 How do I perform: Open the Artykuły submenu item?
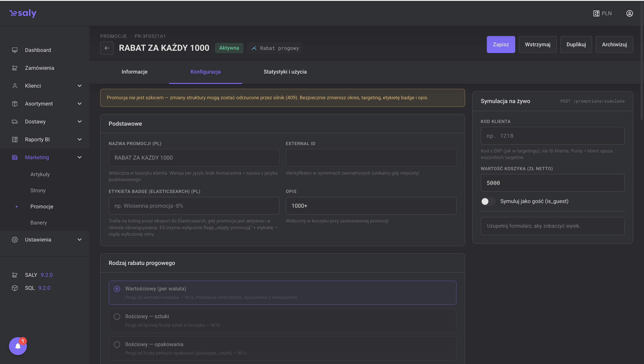pos(40,174)
